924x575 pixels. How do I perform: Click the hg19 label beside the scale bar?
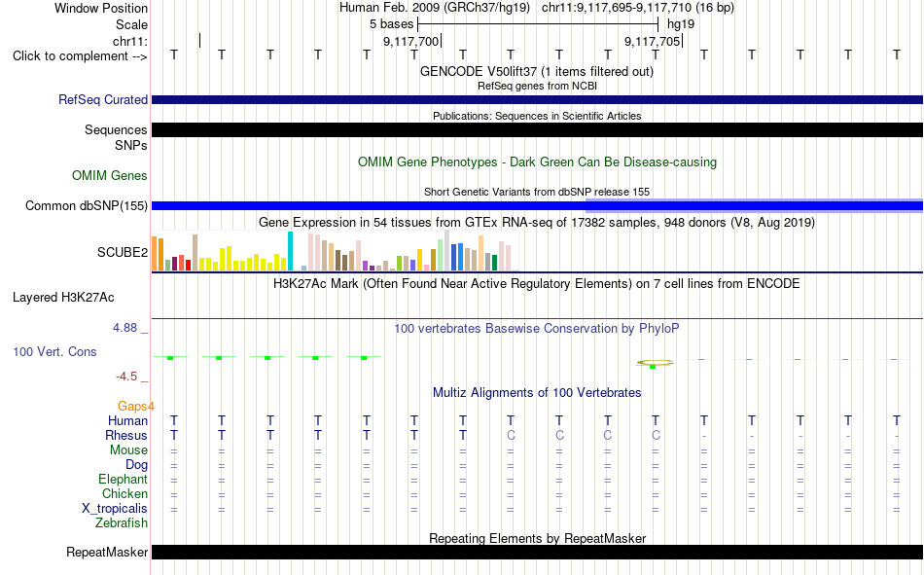coord(681,24)
